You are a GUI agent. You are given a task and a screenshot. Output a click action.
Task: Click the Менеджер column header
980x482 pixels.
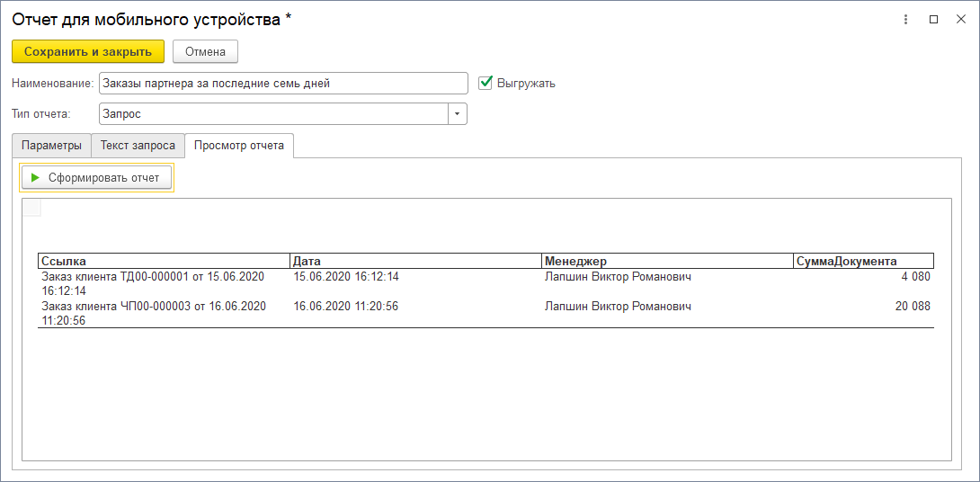coord(667,261)
